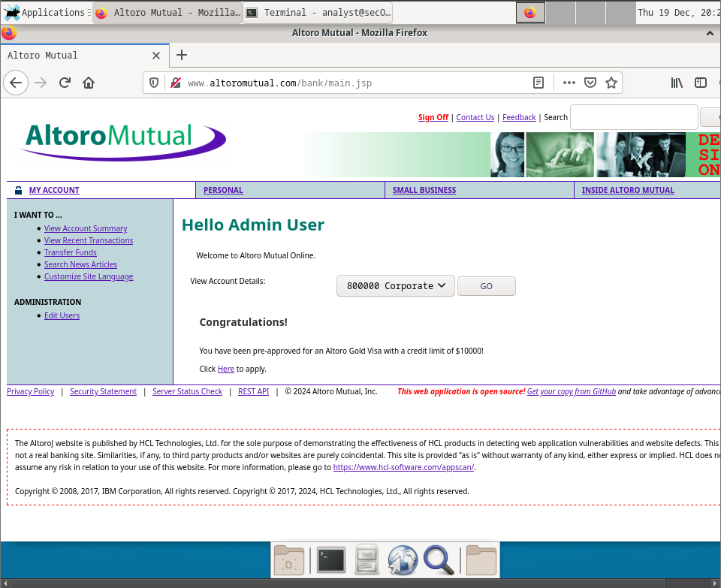This screenshot has width=721, height=588.
Task: Open a new browser tab
Action: click(182, 55)
